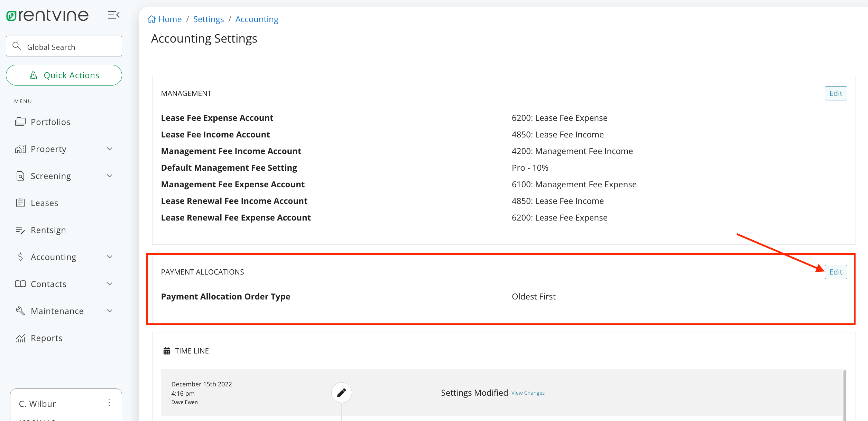Select the Reports chart icon
The width and height of the screenshot is (868, 421).
21,338
